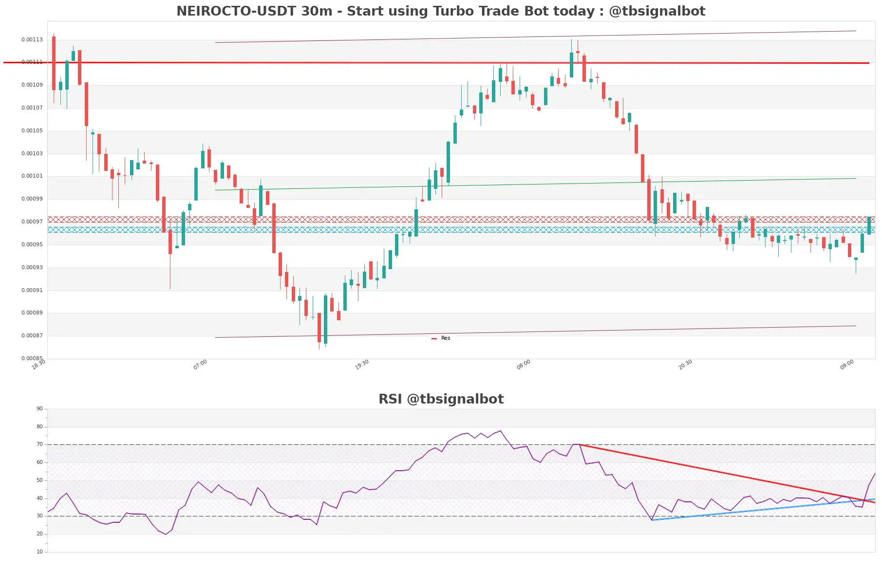
Task: Click the 0.00093 price axis label
Action: (32, 268)
